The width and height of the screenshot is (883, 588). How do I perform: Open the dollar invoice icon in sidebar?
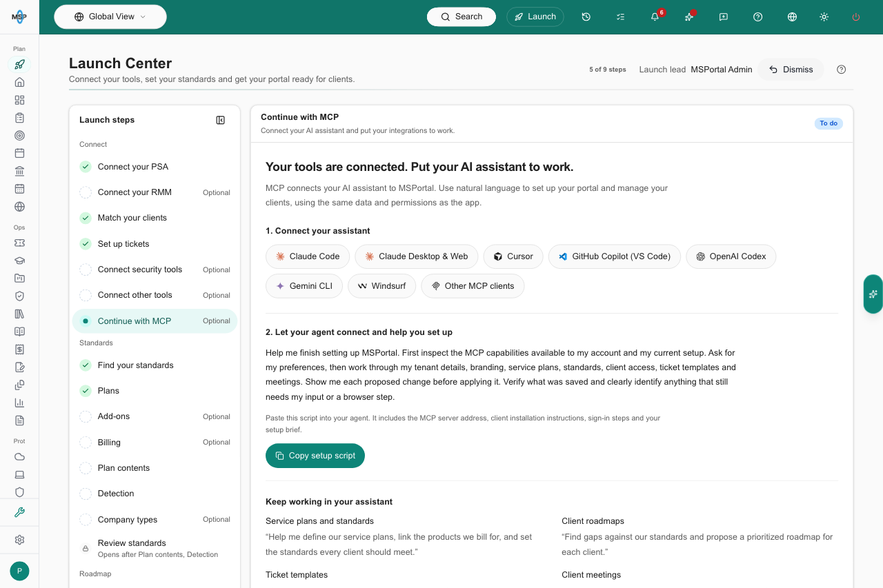pyautogui.click(x=19, y=349)
